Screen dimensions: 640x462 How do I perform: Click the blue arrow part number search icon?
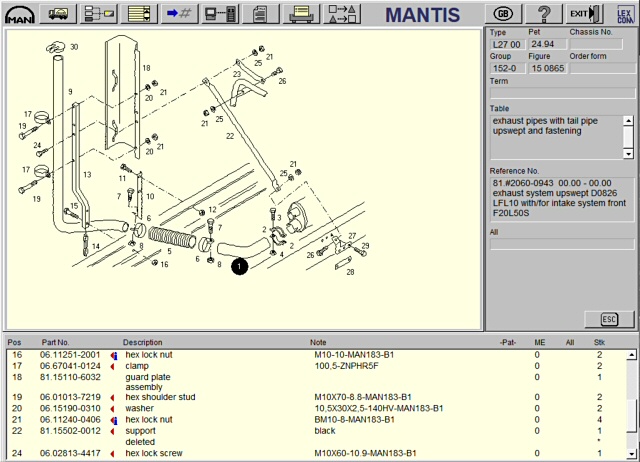179,14
